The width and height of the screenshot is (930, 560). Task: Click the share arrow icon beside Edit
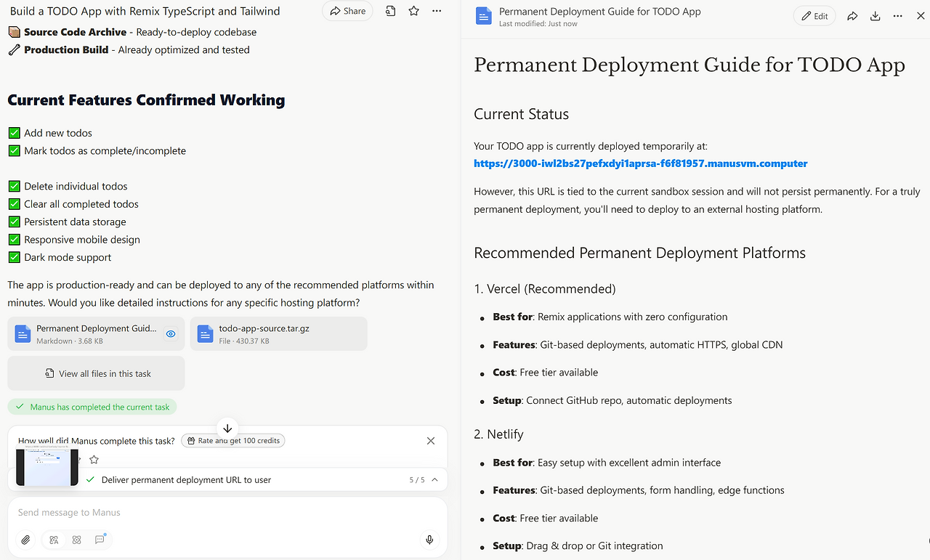point(852,16)
